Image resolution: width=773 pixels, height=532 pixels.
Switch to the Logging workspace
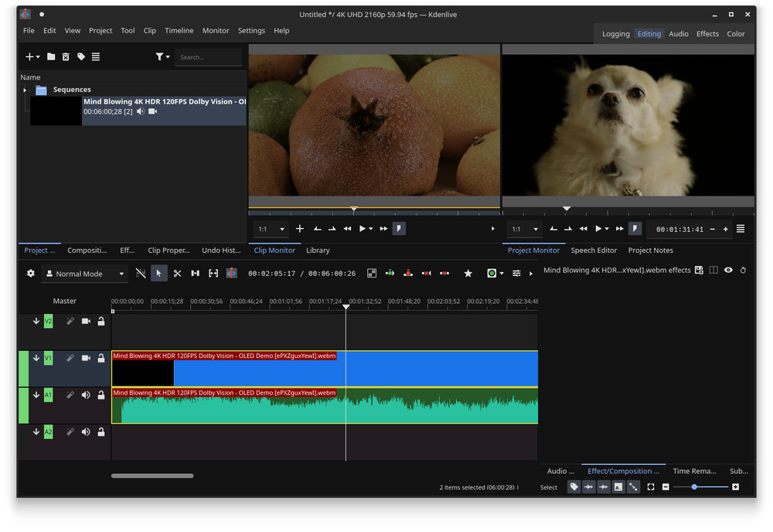[616, 34]
